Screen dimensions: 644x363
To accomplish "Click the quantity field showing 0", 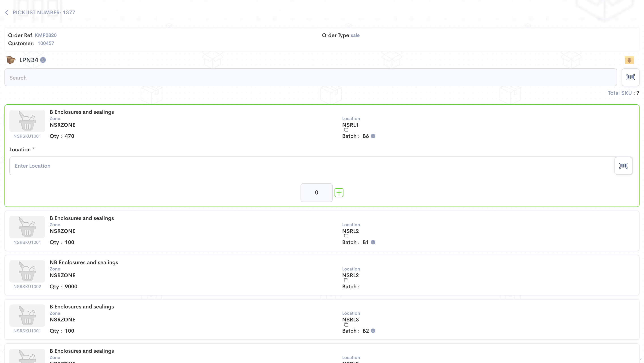I will pos(316,193).
